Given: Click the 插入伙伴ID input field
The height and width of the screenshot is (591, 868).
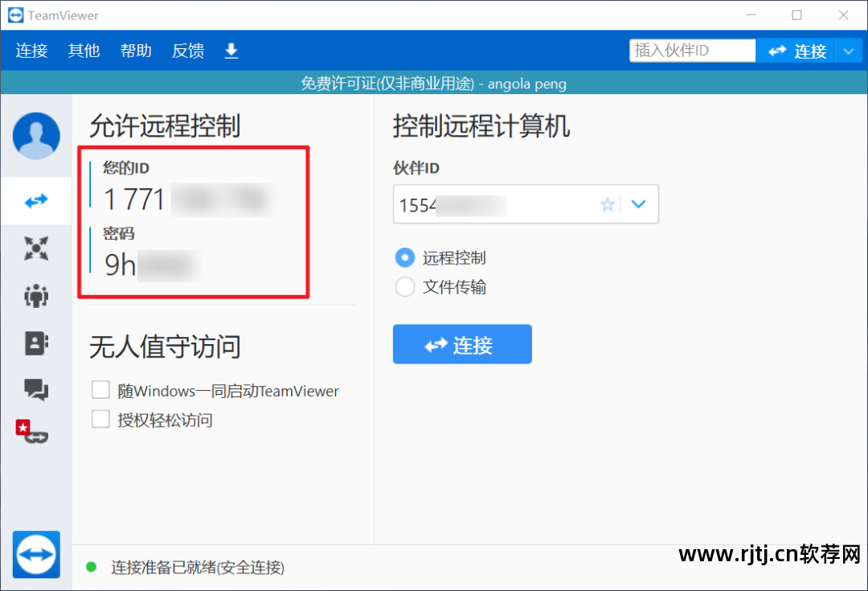Looking at the screenshot, I should click(692, 51).
